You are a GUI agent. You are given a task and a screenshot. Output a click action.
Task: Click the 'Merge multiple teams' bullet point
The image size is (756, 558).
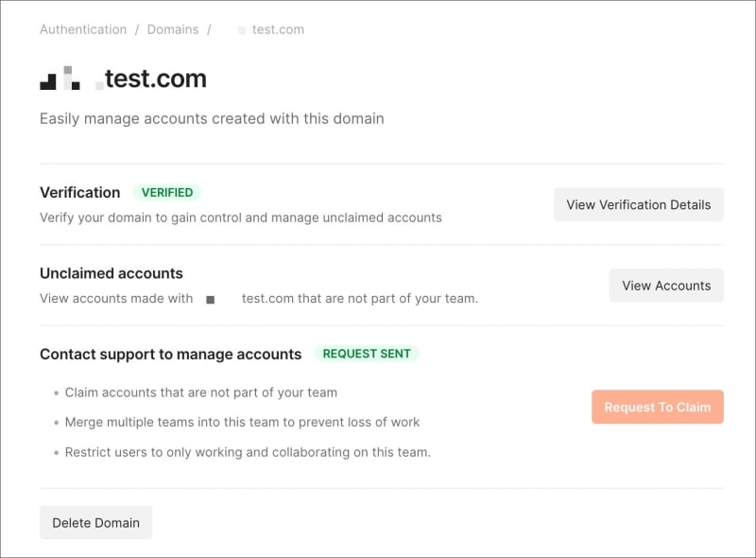[242, 422]
